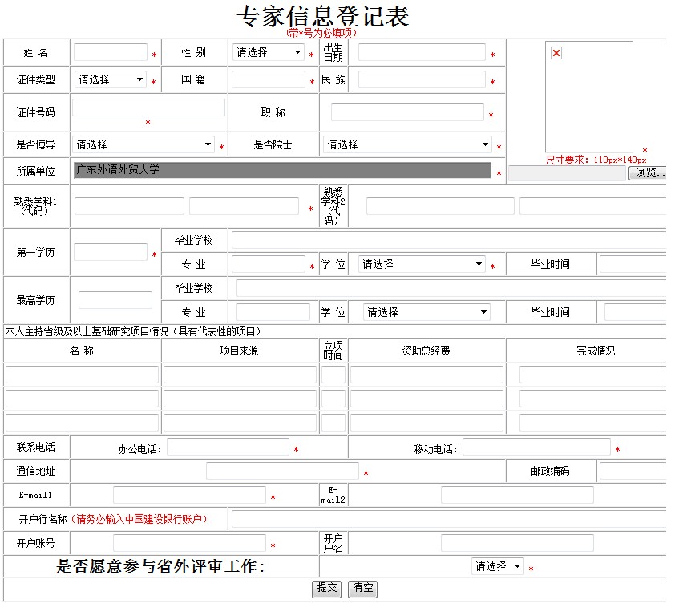The width and height of the screenshot is (679, 616).
Task: Click the E-mail1 input field
Action: click(189, 495)
